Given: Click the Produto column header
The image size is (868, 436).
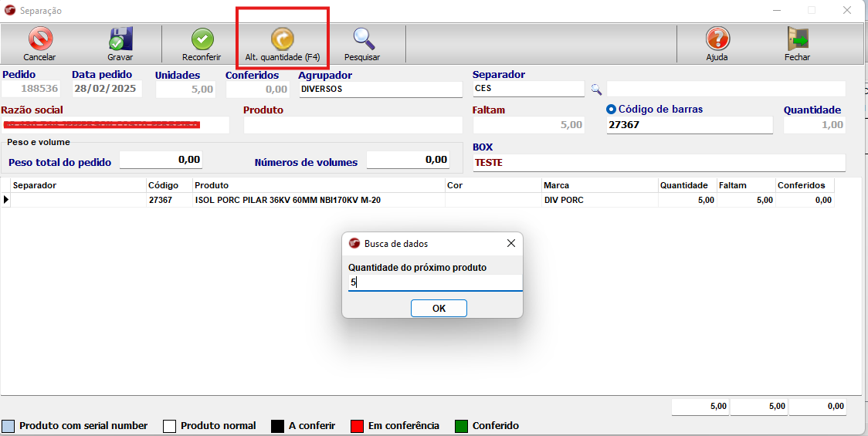Looking at the screenshot, I should [x=318, y=185].
